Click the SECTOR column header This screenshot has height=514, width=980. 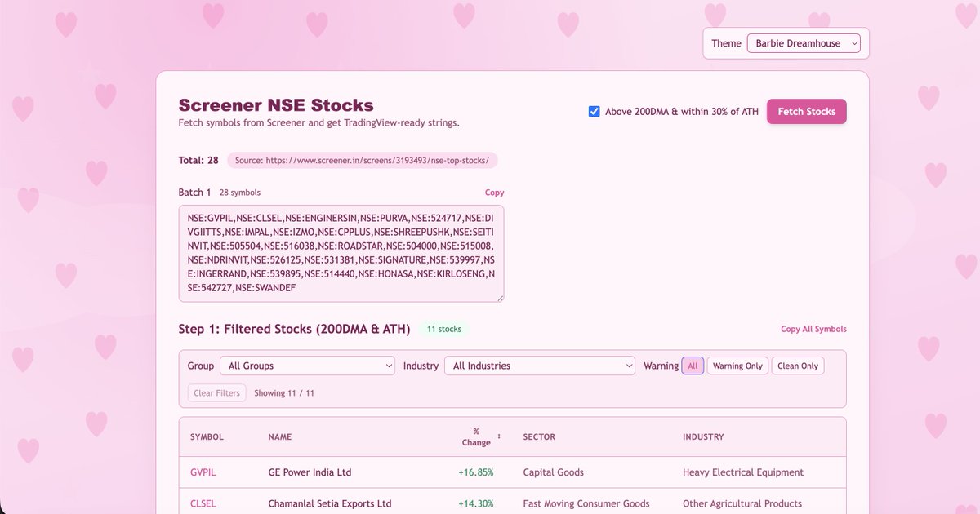tap(539, 437)
